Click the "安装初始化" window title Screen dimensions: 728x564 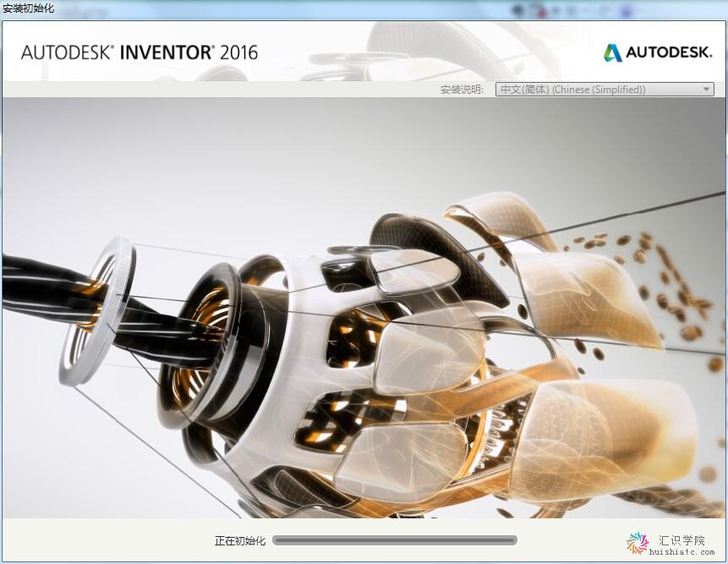tap(28, 8)
